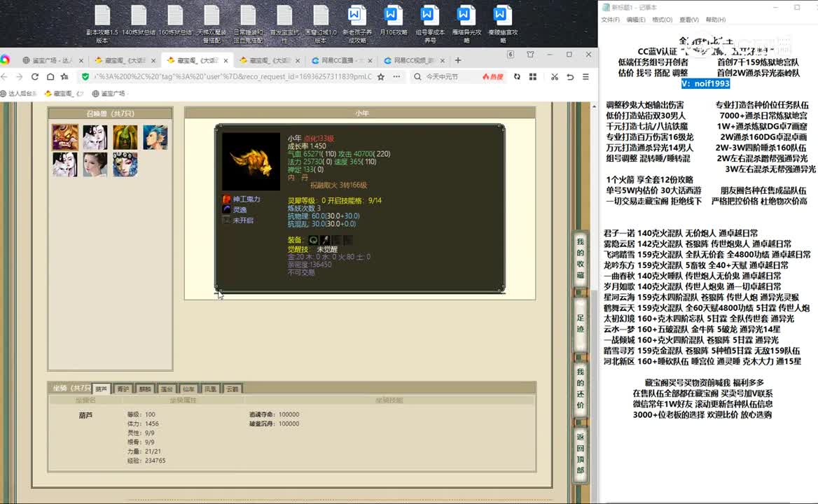The height and width of the screenshot is (504, 818).
Task: Open desktop file 副本攻略1.5版本
Action: 102,24
